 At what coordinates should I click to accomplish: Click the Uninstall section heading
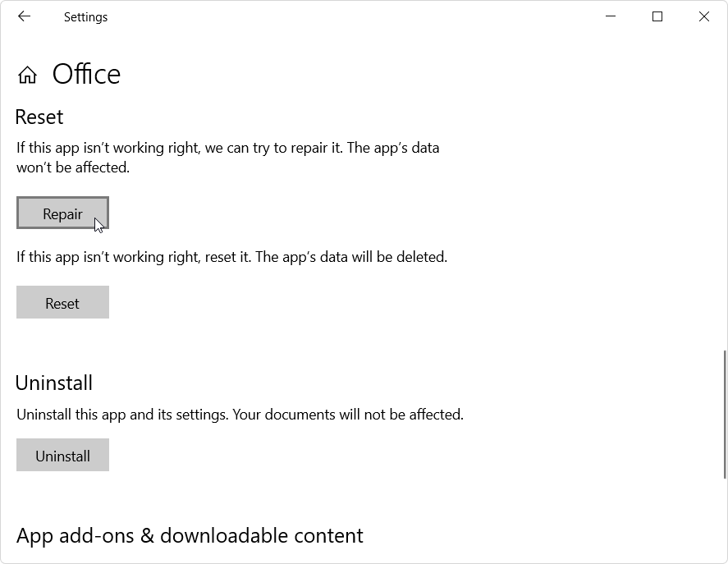[54, 383]
